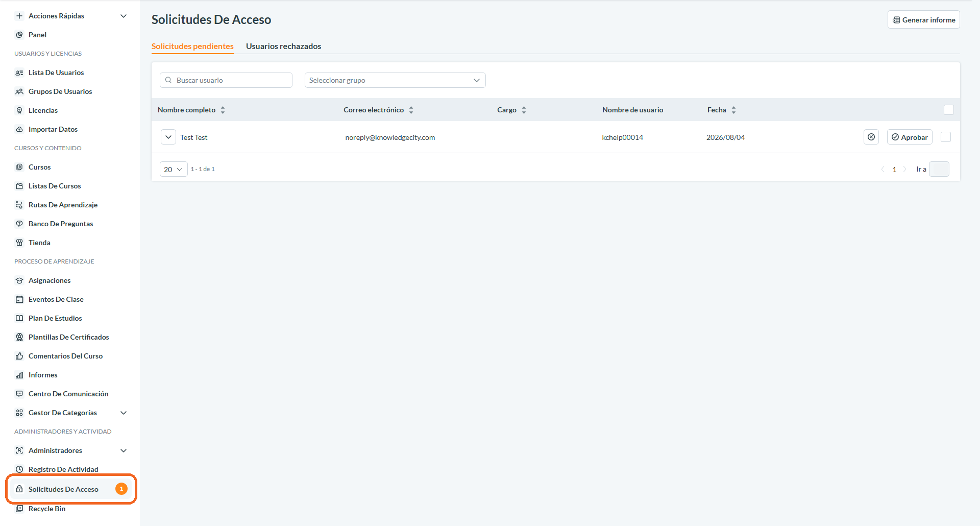The width and height of the screenshot is (980, 526).
Task: Open the 20 per page dropdown
Action: (x=174, y=169)
